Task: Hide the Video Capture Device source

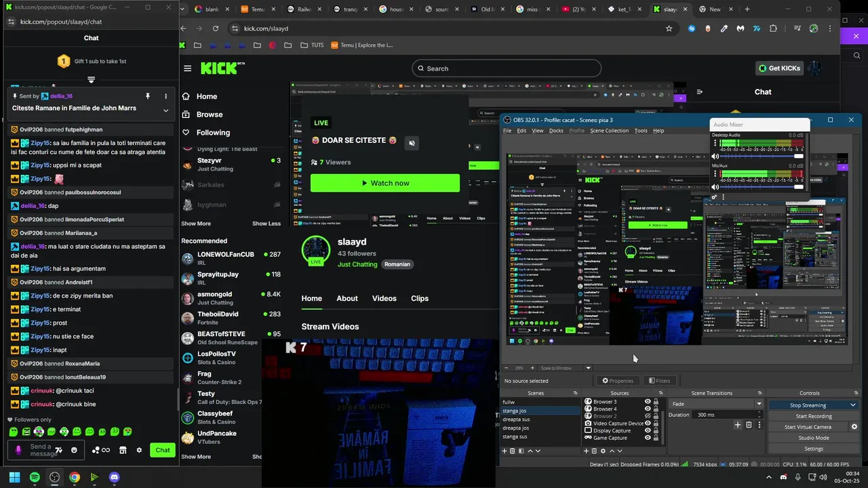Action: click(648, 423)
